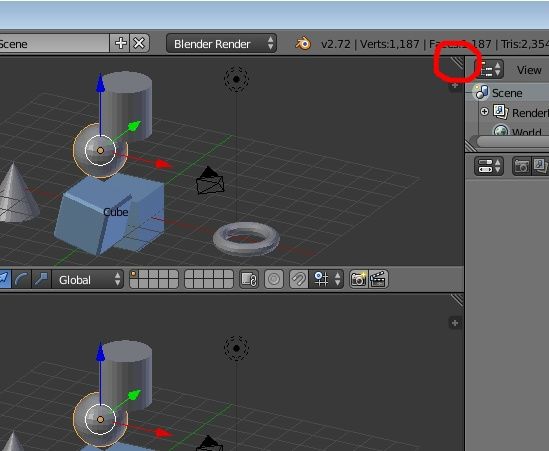
Task: Enable the rotate manipulator arc
Action: tap(21, 279)
